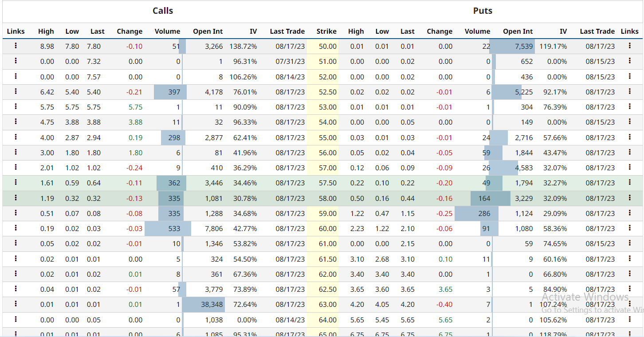
Task: Open puts links menu for strike 54.00
Action: (629, 121)
